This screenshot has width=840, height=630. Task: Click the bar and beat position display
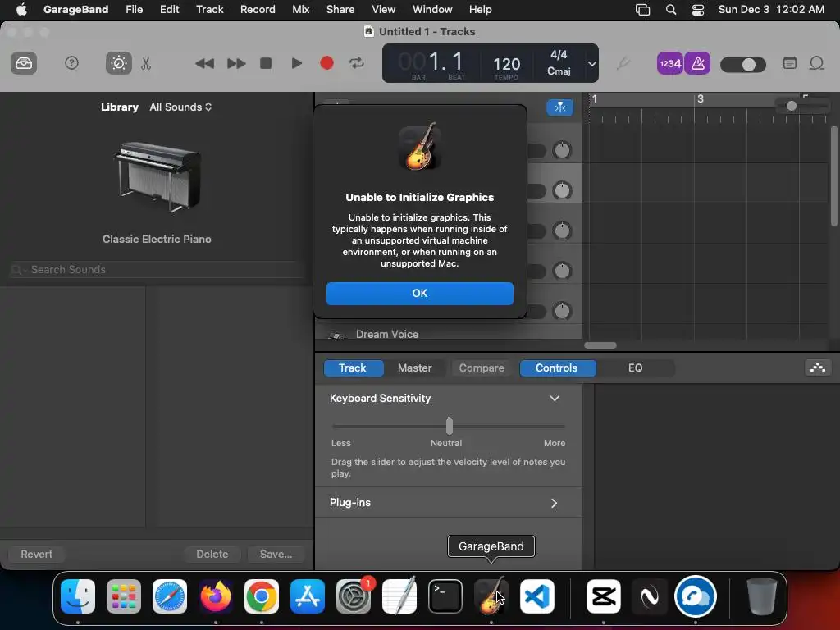click(x=431, y=62)
